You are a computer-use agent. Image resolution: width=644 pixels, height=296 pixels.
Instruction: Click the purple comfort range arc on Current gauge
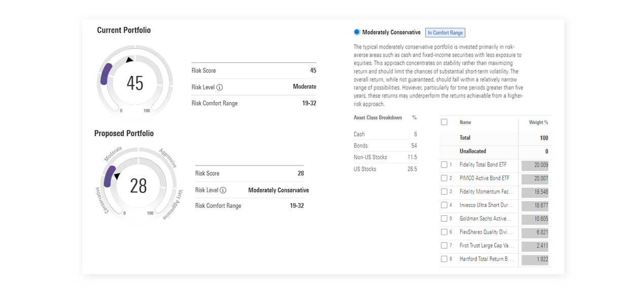[x=106, y=74]
